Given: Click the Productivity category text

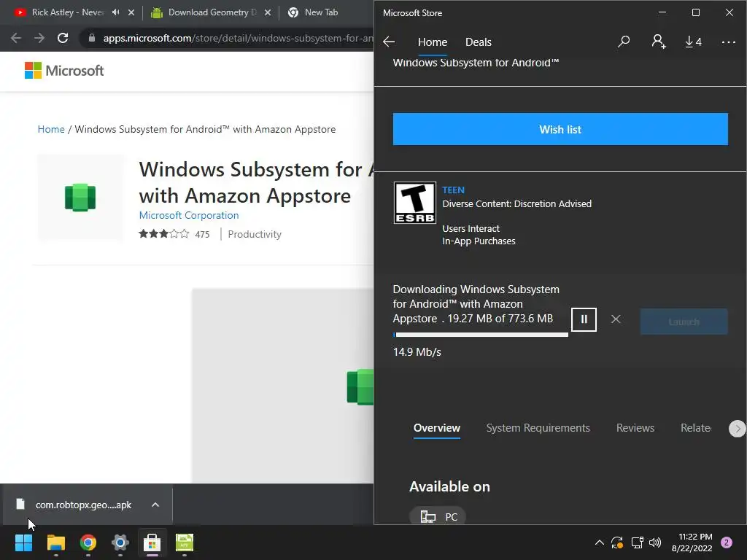Looking at the screenshot, I should [x=255, y=234].
